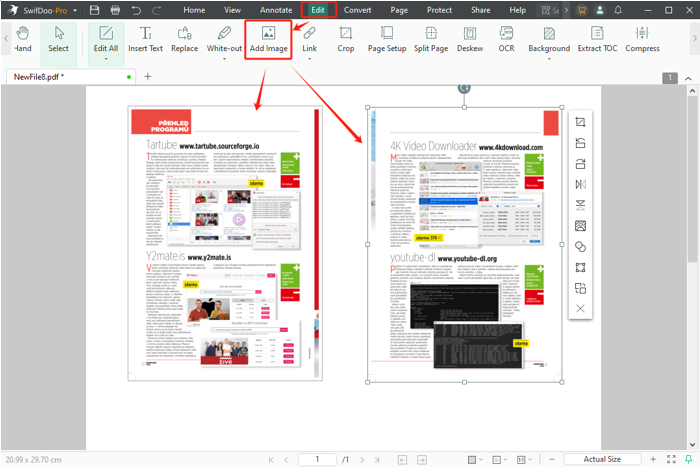Close the floating image toolbar

[x=580, y=309]
